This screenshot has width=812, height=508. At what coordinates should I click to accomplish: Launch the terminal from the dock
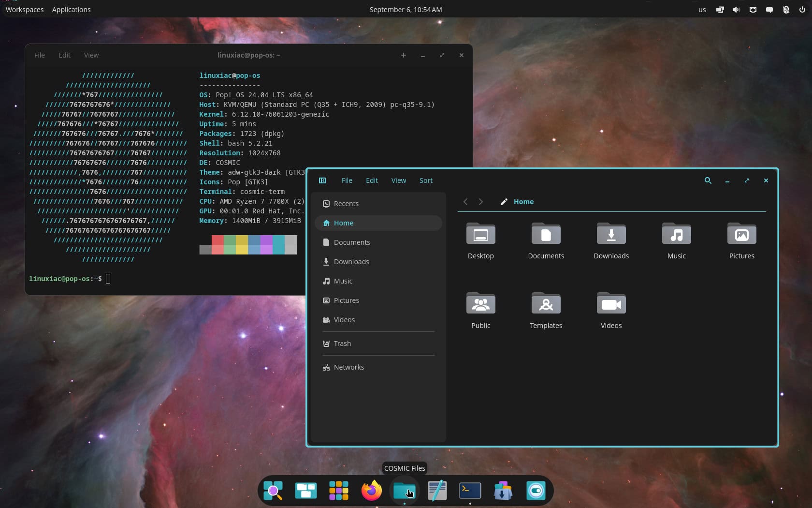(469, 491)
